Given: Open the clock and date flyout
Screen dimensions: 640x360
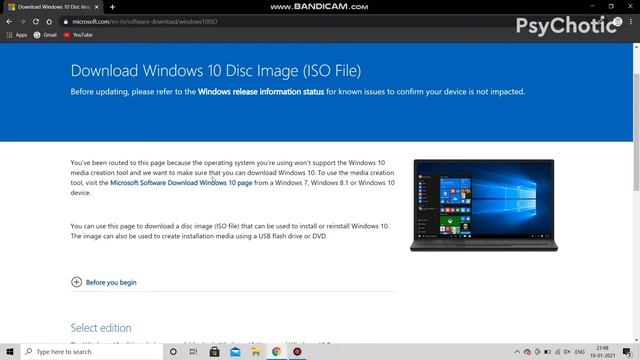Looking at the screenshot, I should pyautogui.click(x=602, y=351).
